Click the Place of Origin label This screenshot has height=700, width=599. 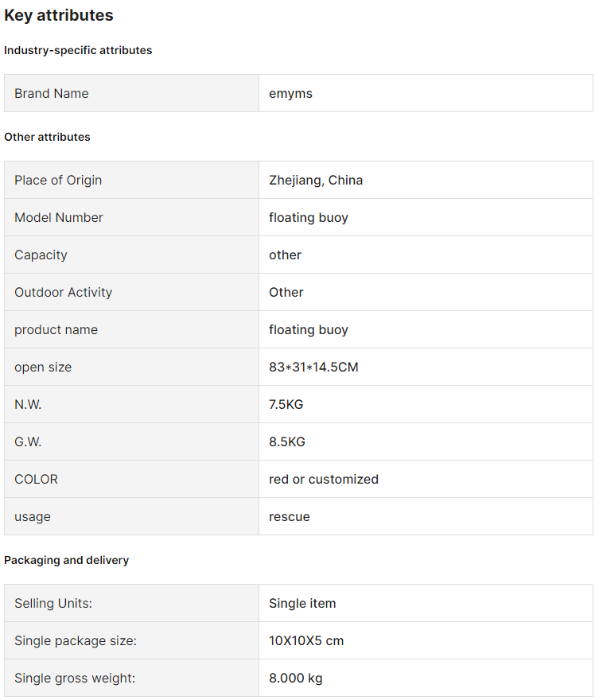pos(58,181)
